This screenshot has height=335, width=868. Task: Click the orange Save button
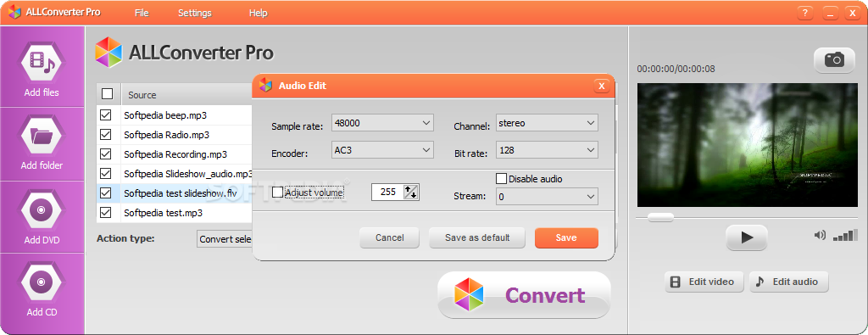[566, 237]
